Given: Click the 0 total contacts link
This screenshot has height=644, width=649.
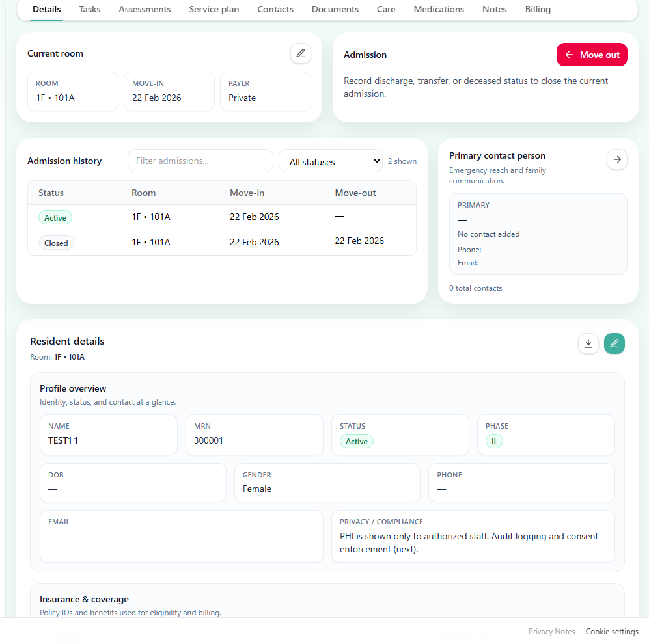Looking at the screenshot, I should pos(475,288).
